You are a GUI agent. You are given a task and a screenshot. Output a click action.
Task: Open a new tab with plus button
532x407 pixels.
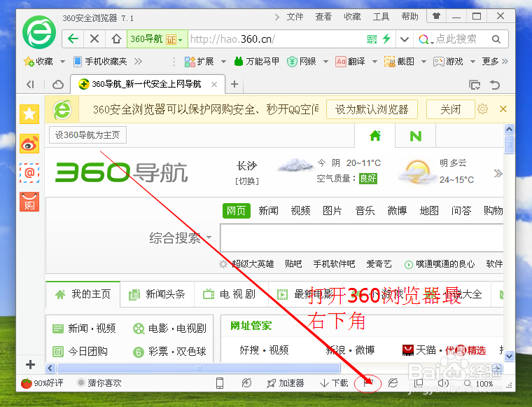[x=234, y=84]
